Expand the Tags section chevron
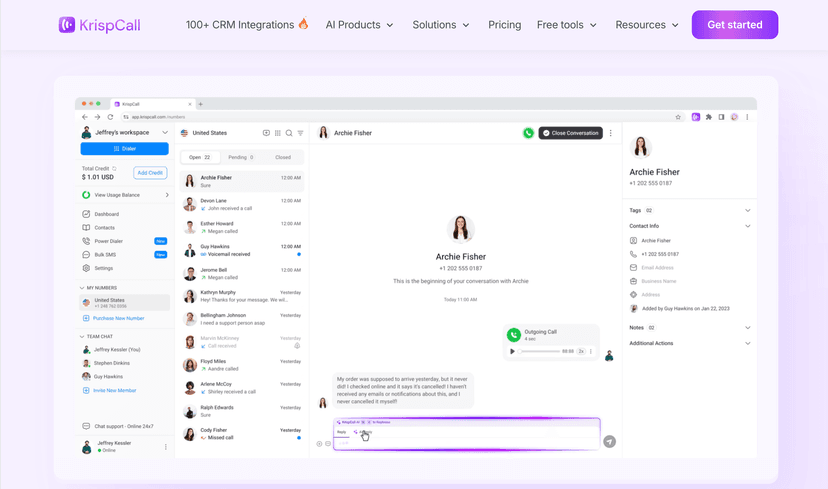 point(747,211)
